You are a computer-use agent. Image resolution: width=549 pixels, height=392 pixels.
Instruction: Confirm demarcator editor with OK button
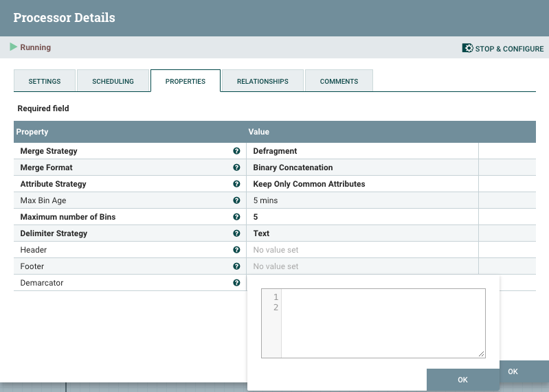coord(462,380)
